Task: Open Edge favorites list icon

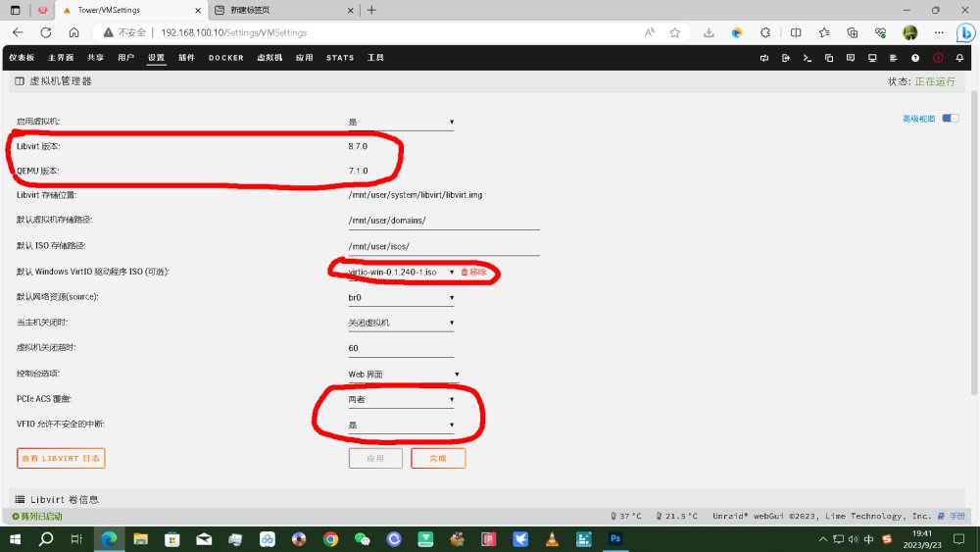Action: click(x=824, y=32)
